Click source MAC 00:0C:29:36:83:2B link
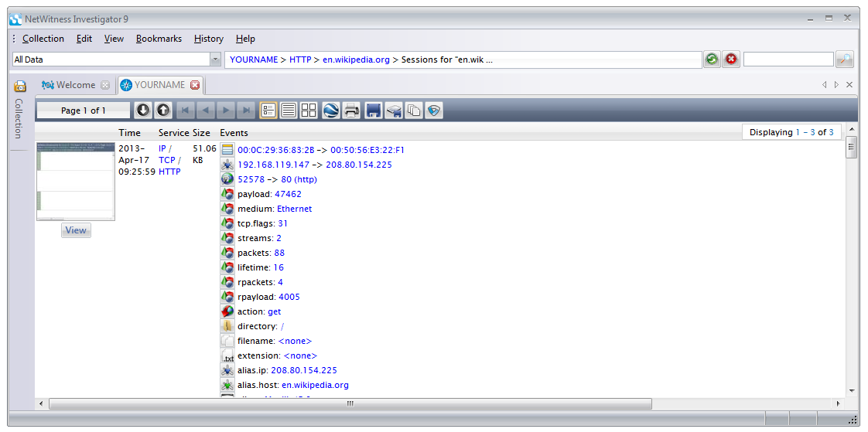Viewport: 868px width, 432px height. [x=275, y=150]
